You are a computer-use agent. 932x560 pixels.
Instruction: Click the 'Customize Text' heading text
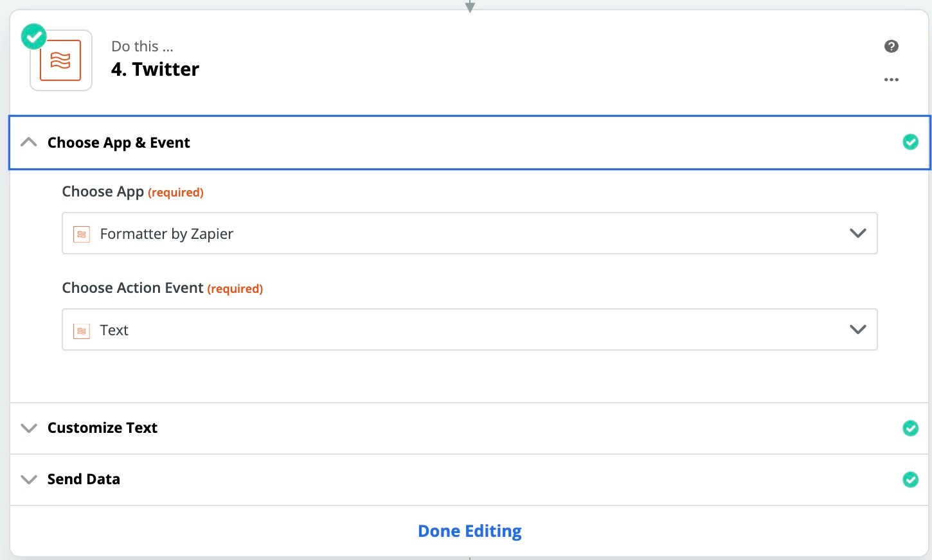tap(102, 428)
